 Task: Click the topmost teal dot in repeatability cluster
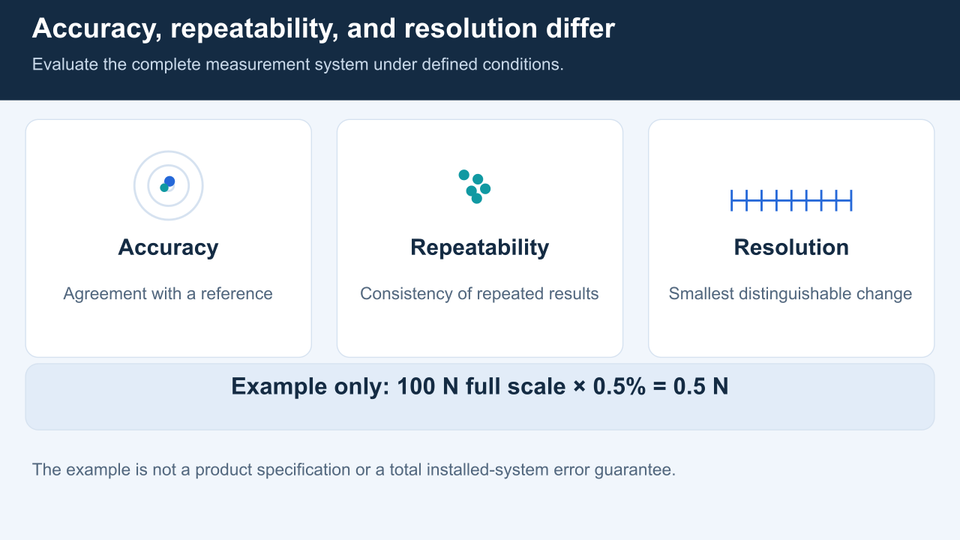pyautogui.click(x=464, y=175)
